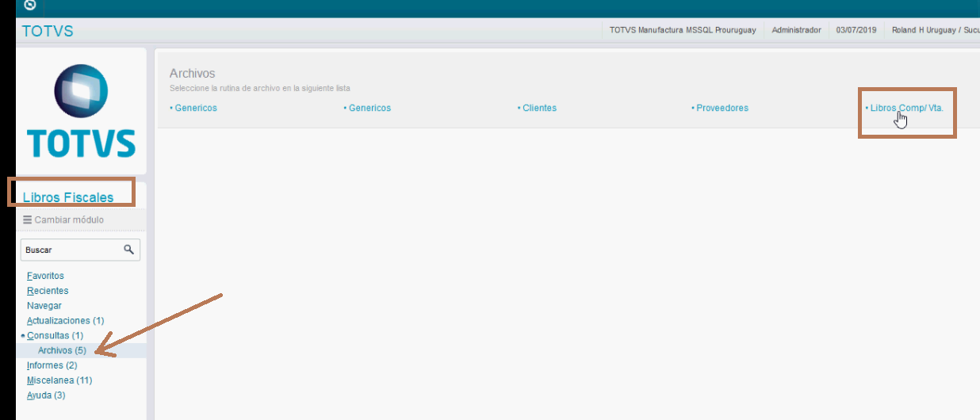Click the search magnifier icon
The width and height of the screenshot is (980, 420).
(x=128, y=250)
